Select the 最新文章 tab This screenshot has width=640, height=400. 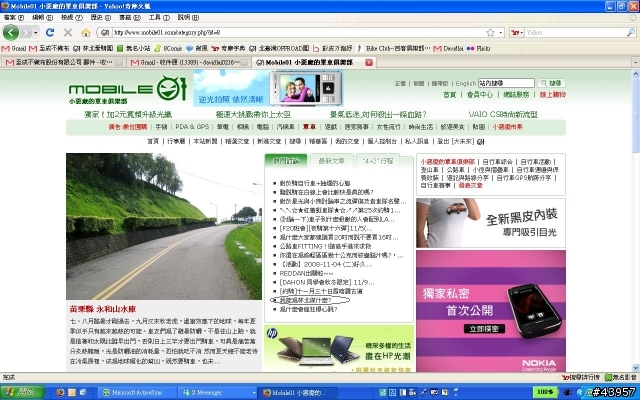click(331, 161)
